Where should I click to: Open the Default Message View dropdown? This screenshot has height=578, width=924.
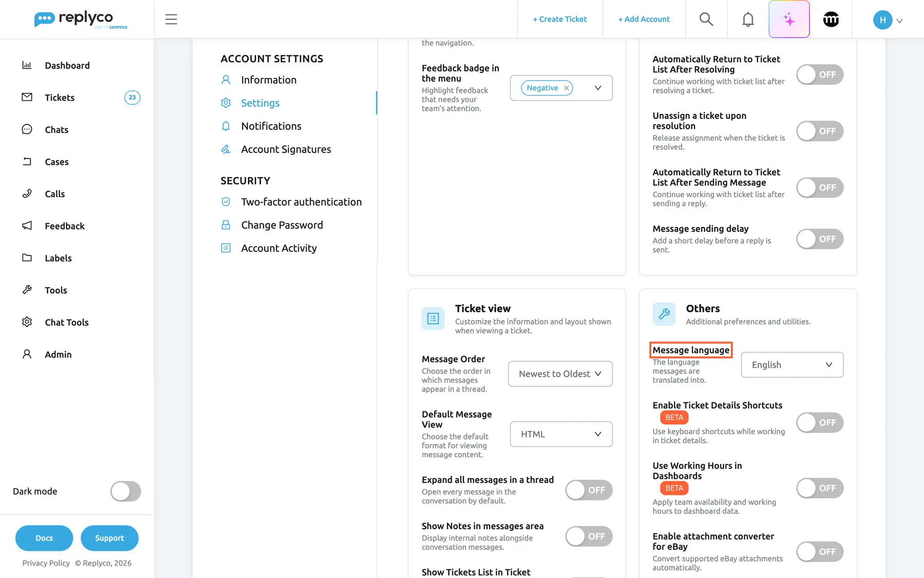561,434
